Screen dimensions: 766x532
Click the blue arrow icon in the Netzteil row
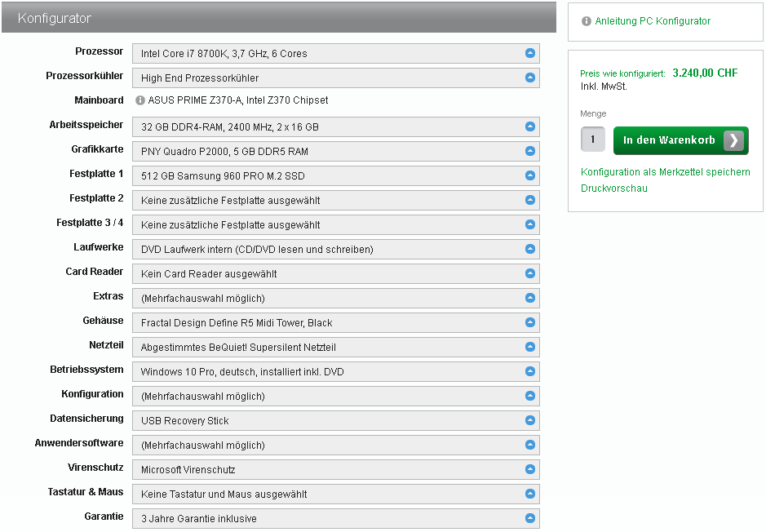click(x=529, y=348)
